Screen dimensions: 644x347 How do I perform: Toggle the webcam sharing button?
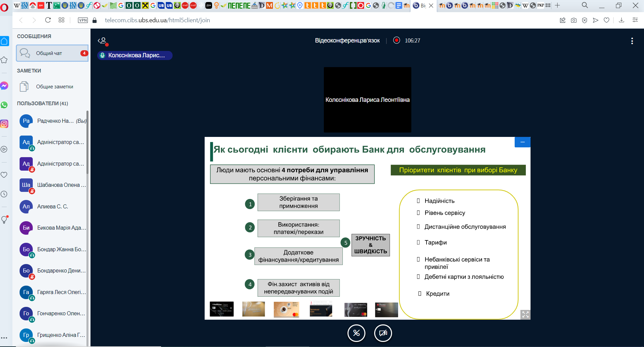tap(383, 333)
